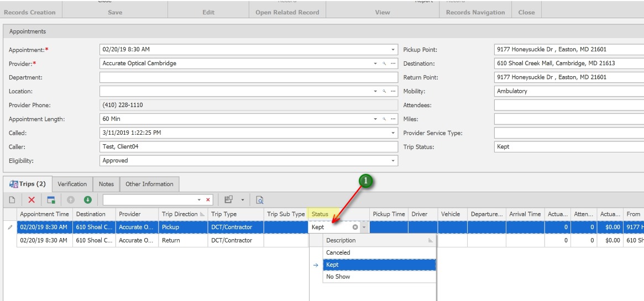Click the Arrival Time column header

coord(525,214)
